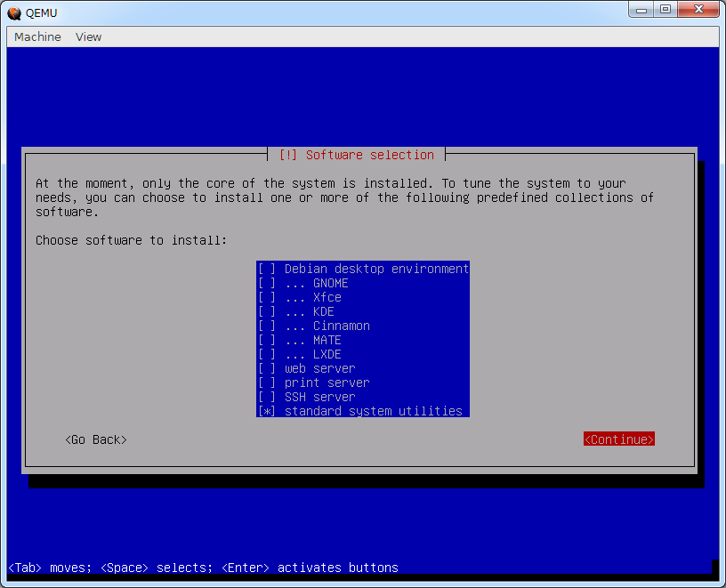Viewport: 726px width, 588px height.
Task: Check Debian desktop environment option
Action: coord(267,269)
